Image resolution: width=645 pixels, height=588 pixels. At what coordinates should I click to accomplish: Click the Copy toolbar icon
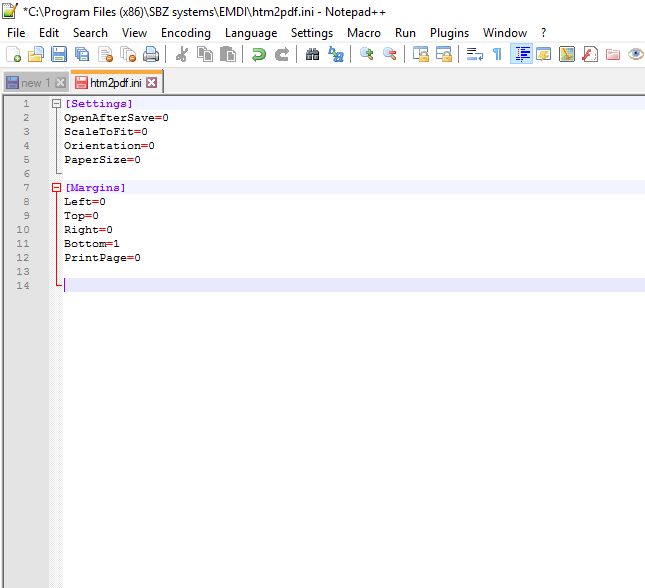click(x=205, y=54)
